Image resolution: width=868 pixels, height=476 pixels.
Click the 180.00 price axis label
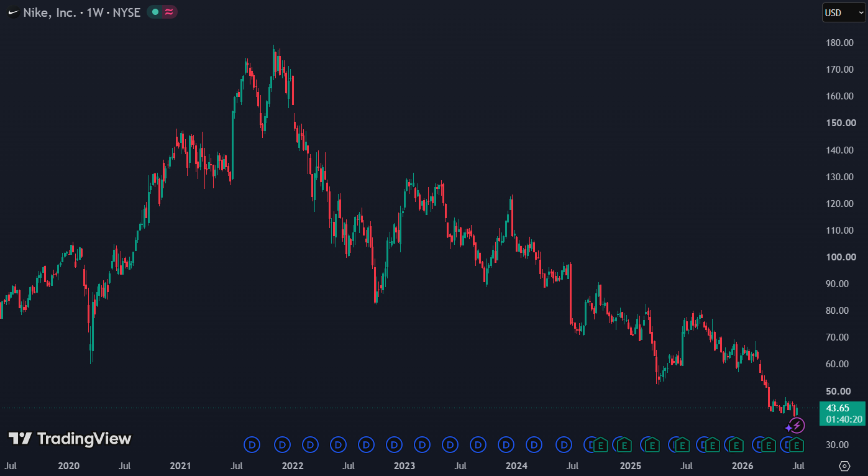pyautogui.click(x=840, y=43)
